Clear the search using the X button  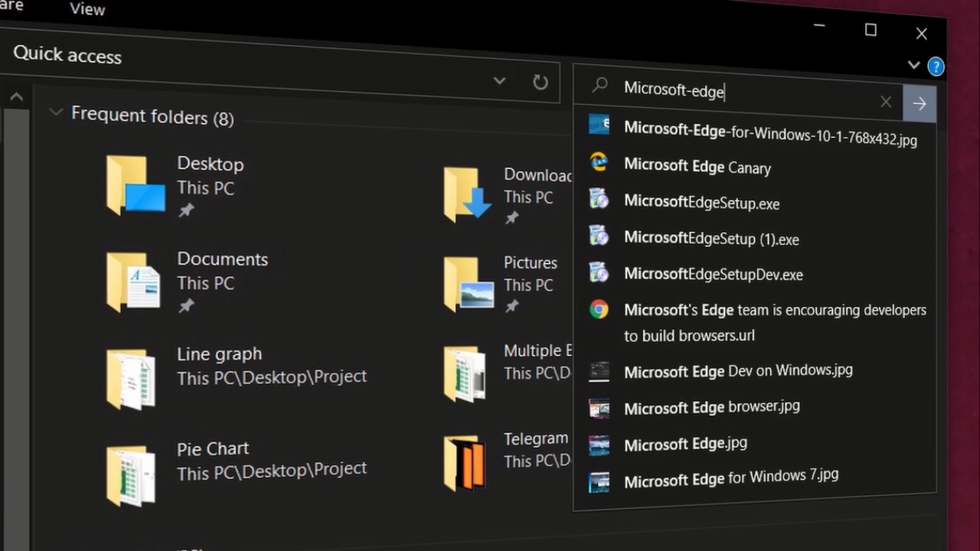(x=885, y=101)
